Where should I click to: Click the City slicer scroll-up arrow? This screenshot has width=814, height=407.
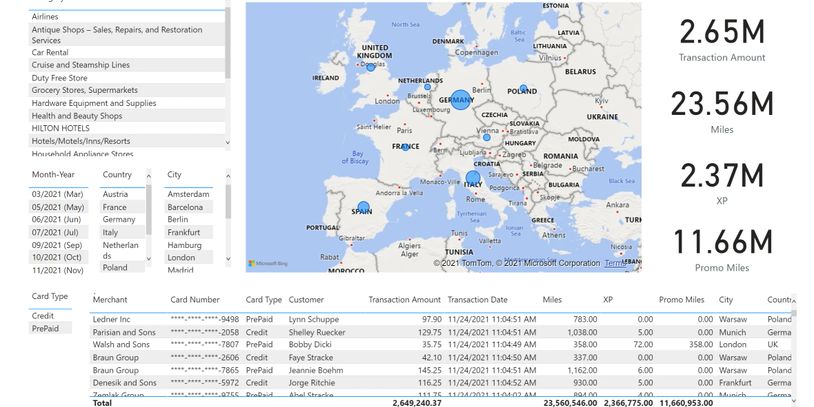[228, 175]
